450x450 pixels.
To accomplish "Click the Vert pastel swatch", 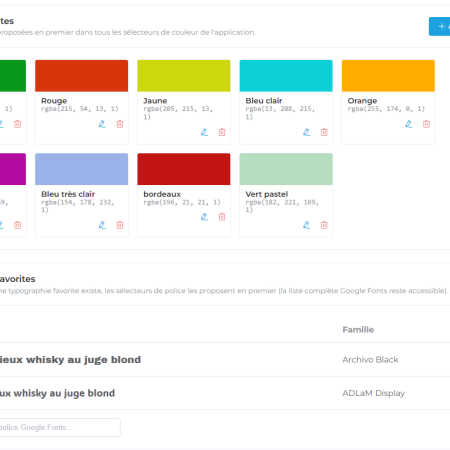I will [x=286, y=169].
